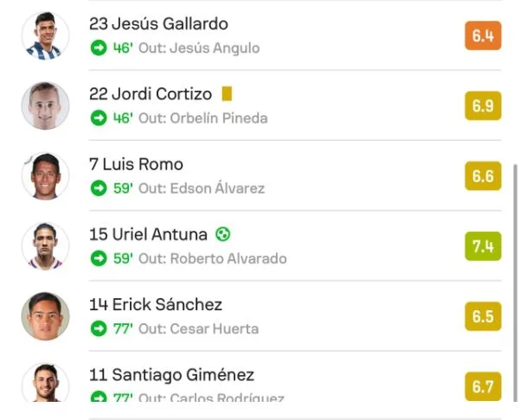Open Jesús Gallardo's player photo

point(46,35)
